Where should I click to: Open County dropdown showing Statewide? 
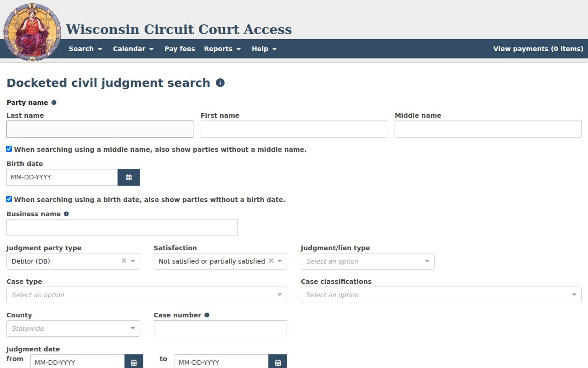pyautogui.click(x=73, y=328)
